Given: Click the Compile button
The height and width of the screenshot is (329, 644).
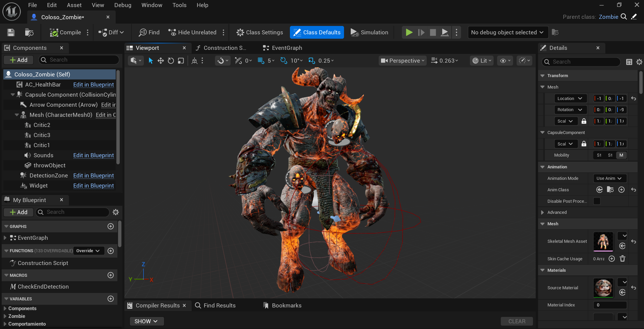Looking at the screenshot, I should pos(66,32).
